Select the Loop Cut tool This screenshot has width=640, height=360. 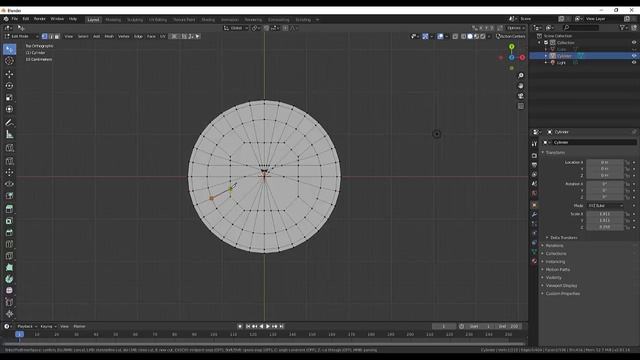(9, 244)
